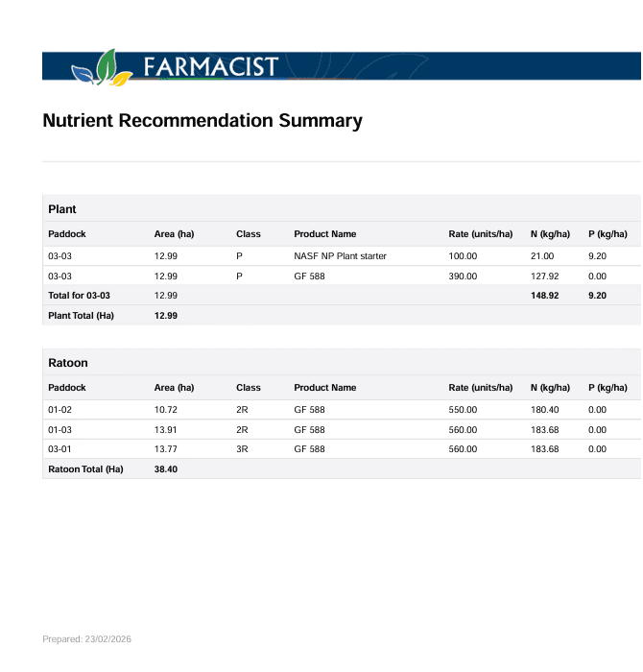Screen dimensions: 643x672
Task: Click the 'Ratoon Total (Ha)' label
Action: [85, 469]
